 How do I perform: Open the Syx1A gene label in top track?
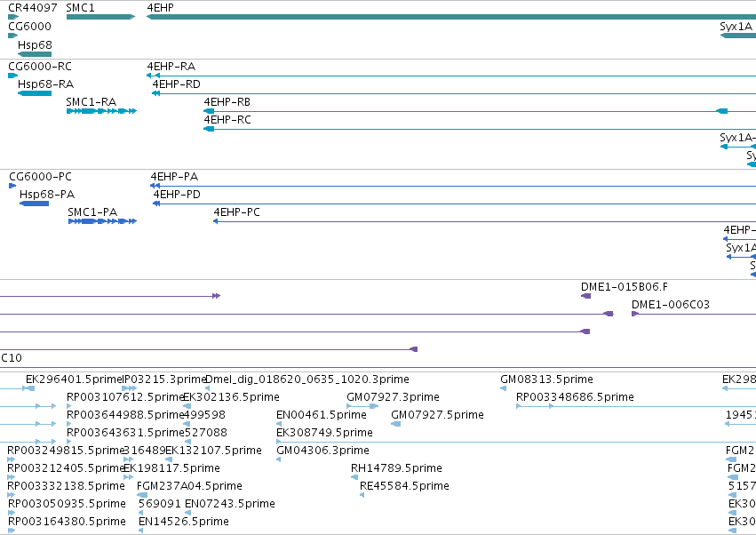coord(736,27)
